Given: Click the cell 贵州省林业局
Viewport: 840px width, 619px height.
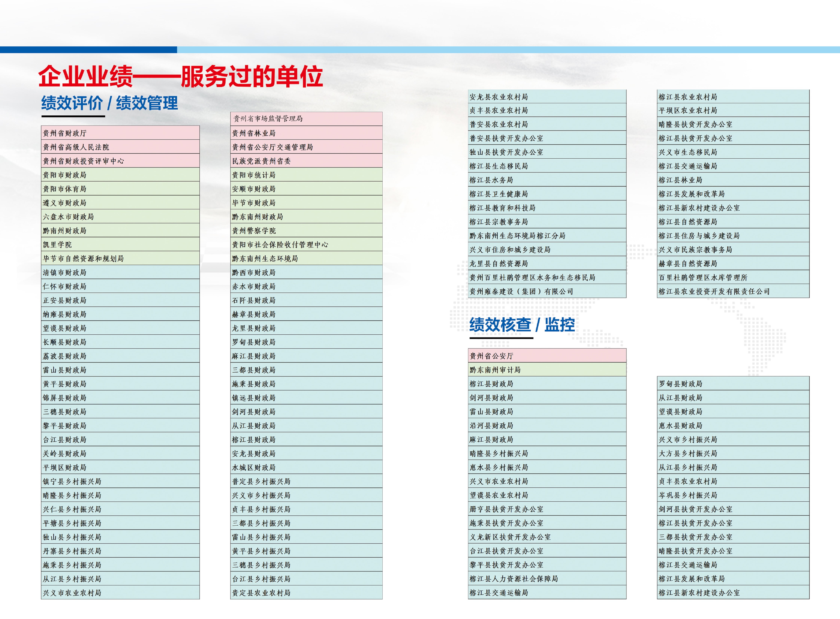Looking at the screenshot, I should click(x=306, y=133).
